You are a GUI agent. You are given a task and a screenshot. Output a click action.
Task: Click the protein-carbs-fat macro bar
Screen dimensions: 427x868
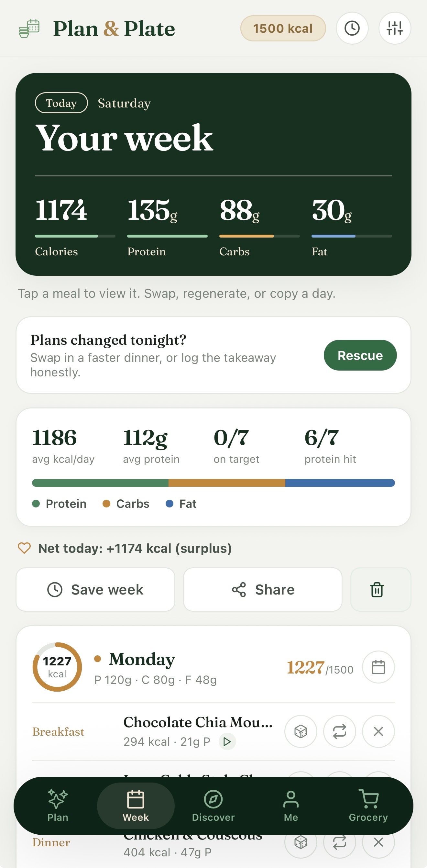coord(213,483)
